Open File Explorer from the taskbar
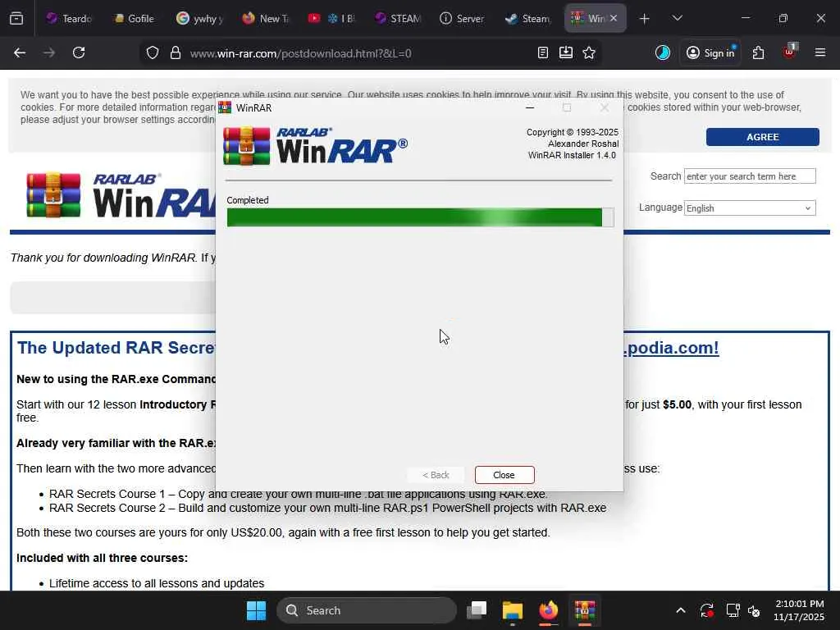The height and width of the screenshot is (630, 840). click(x=513, y=610)
